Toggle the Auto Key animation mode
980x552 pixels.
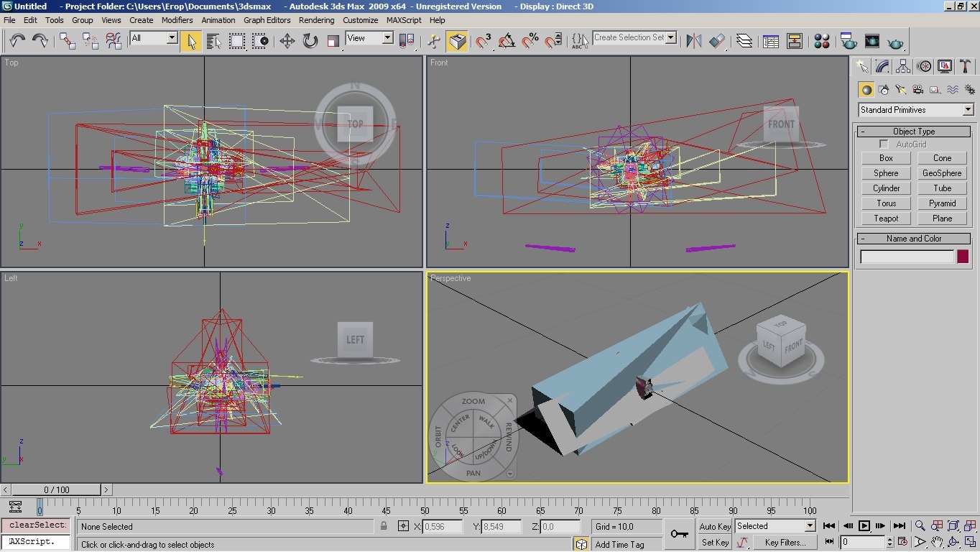pyautogui.click(x=715, y=526)
